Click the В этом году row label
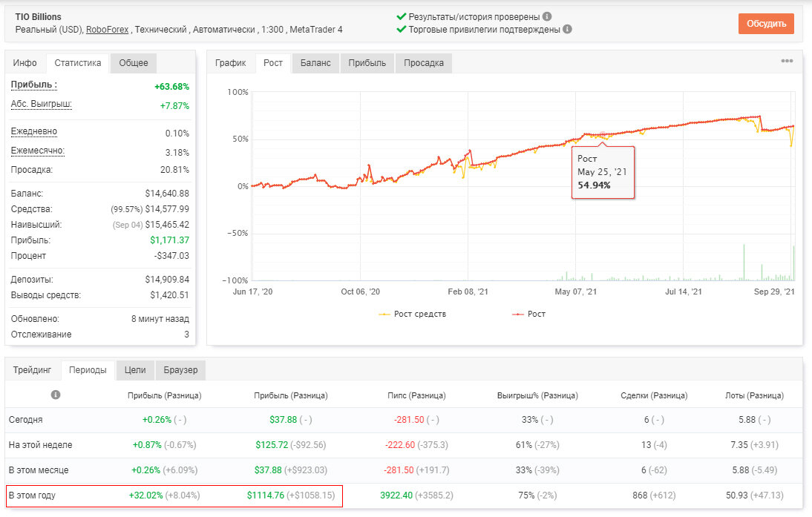The width and height of the screenshot is (812, 517). 32,495
